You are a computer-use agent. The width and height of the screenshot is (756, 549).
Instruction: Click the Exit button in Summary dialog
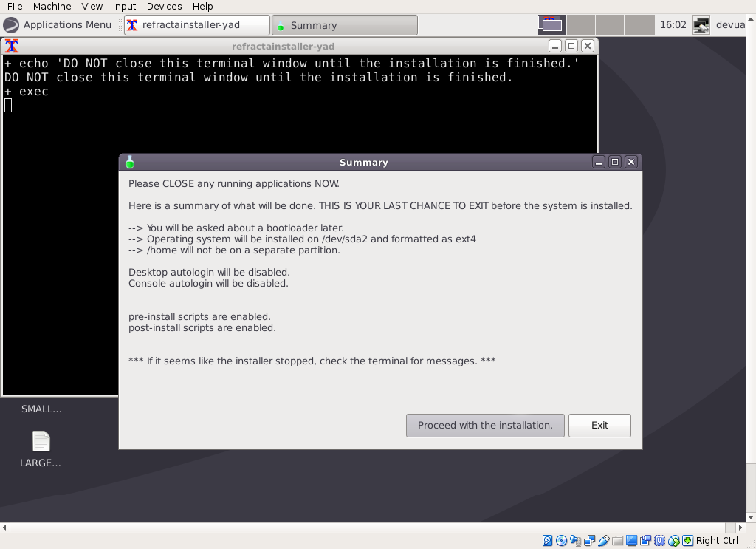(599, 426)
